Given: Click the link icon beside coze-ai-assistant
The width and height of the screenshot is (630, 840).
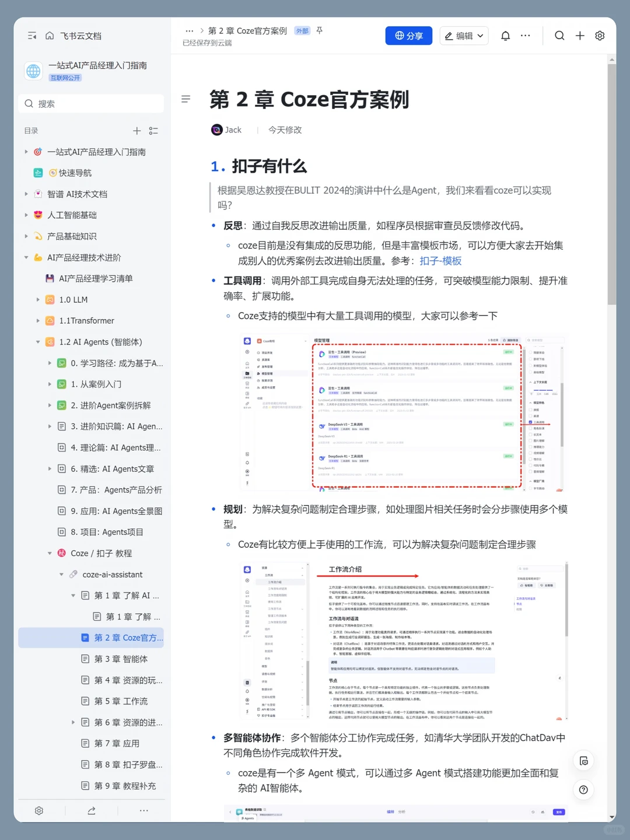Looking at the screenshot, I should [x=73, y=575].
